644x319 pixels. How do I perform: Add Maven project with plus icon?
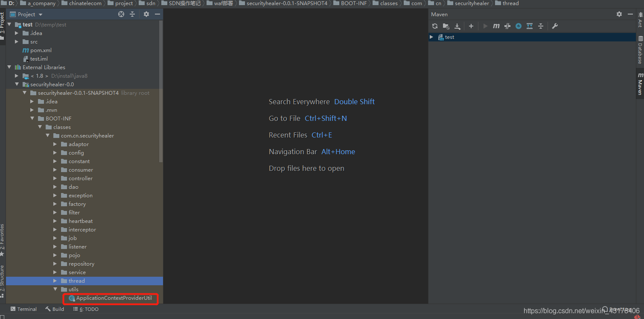[x=471, y=26]
